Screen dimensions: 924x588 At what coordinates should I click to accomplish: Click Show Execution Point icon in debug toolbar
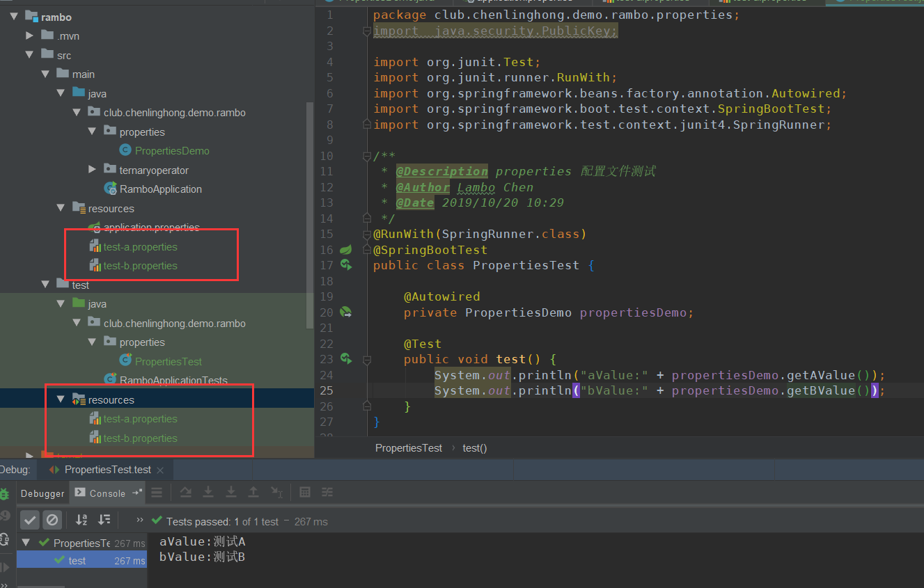(157, 493)
